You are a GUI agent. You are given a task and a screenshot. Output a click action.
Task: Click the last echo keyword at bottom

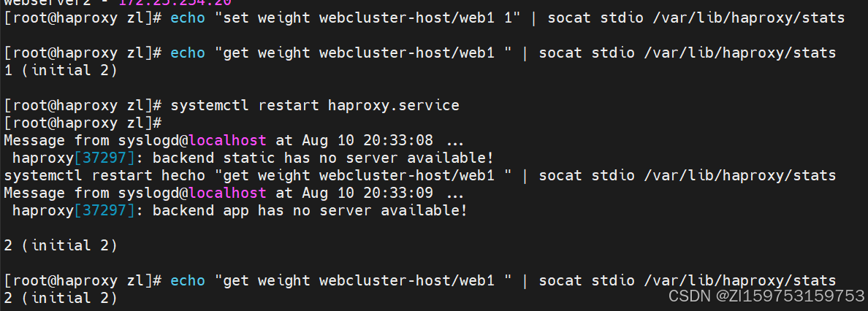[188, 281]
